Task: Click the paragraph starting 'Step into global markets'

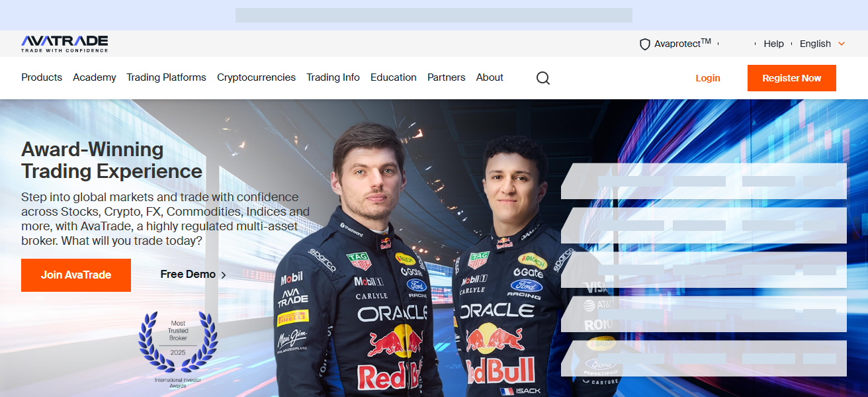Action: tap(165, 219)
